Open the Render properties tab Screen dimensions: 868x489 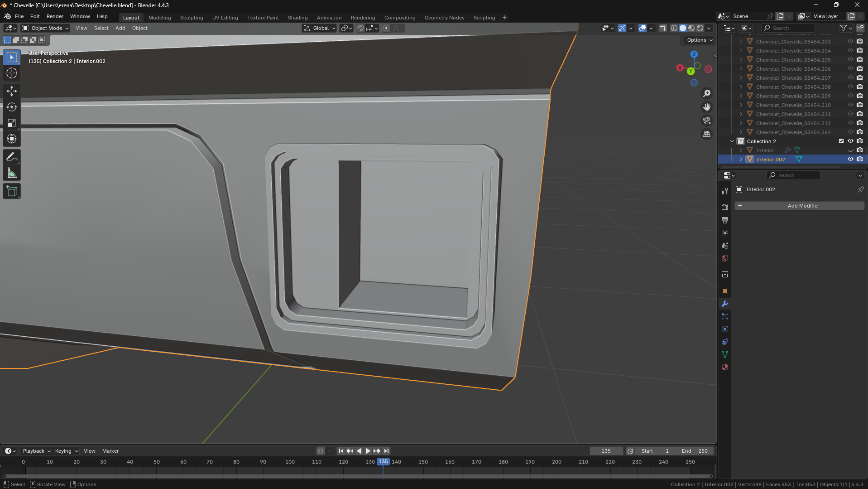pos(725,207)
